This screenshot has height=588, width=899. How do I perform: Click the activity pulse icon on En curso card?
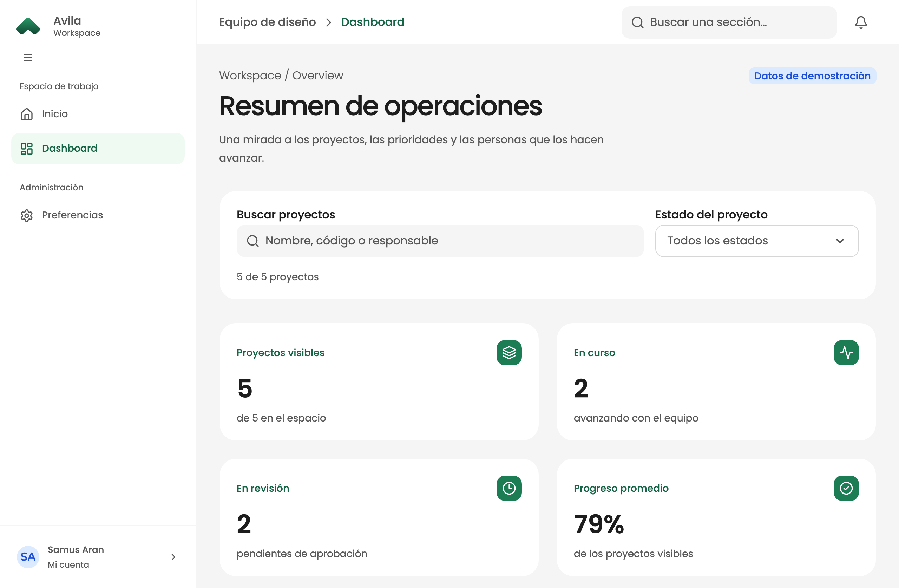tap(846, 353)
